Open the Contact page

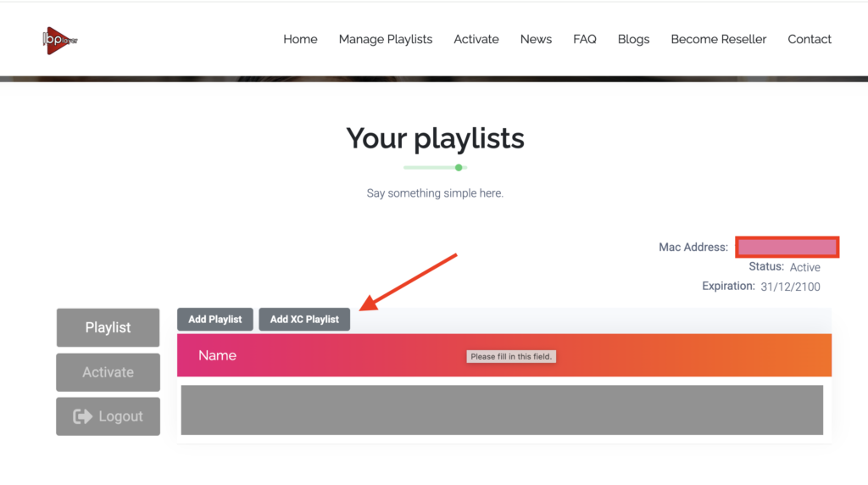(x=809, y=39)
